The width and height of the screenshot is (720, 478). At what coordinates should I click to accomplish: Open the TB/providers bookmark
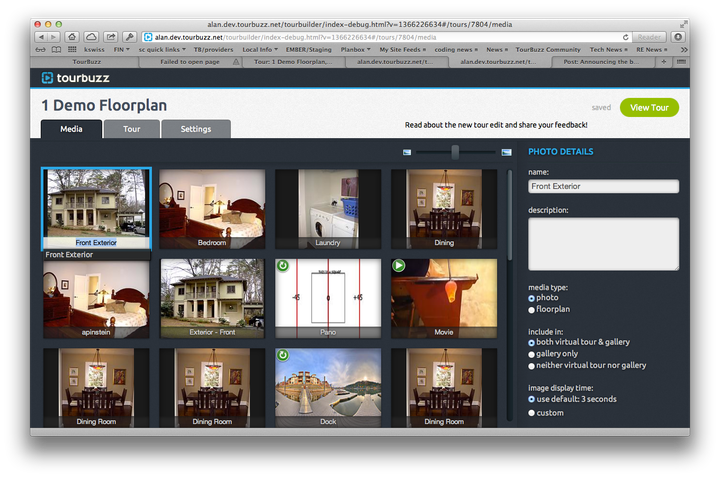point(213,49)
